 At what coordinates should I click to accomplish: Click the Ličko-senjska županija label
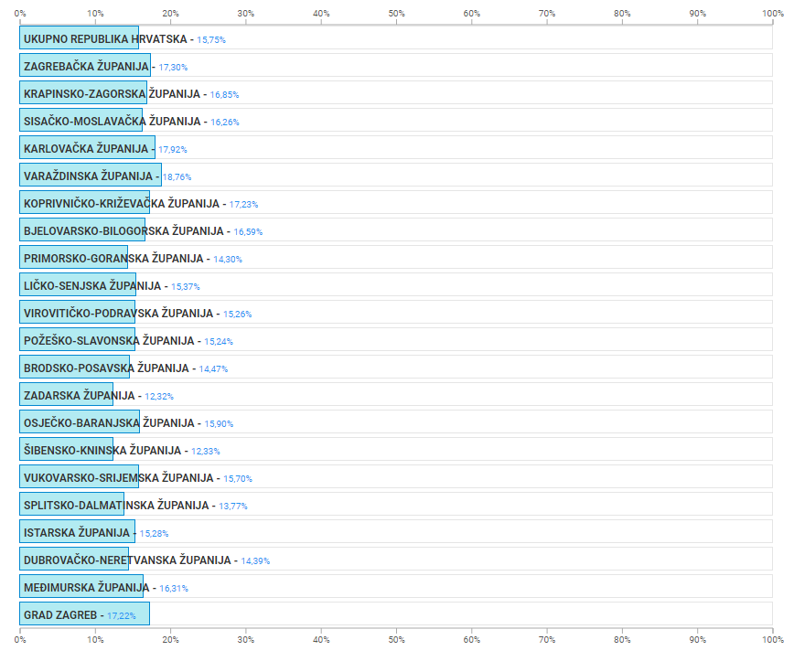coord(91,286)
